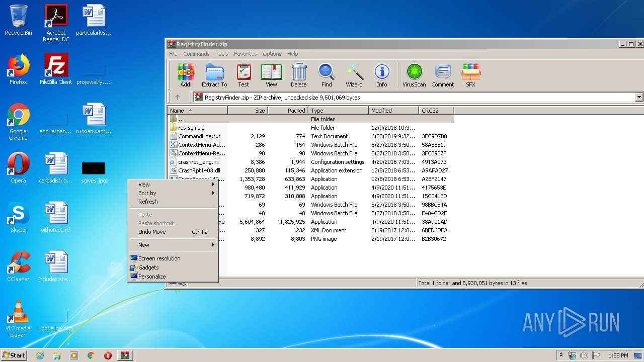644x362 pixels.
Task: Choose Gadgets from context menu
Action: tap(173, 267)
